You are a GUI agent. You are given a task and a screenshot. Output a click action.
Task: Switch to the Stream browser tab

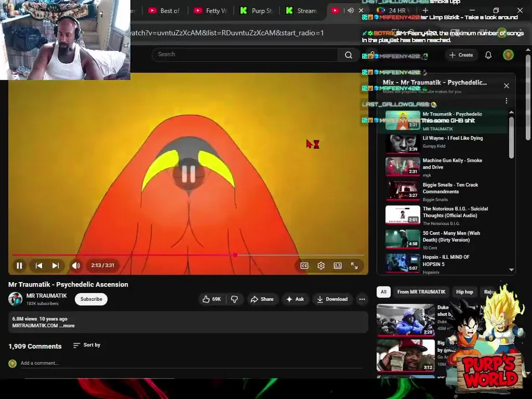[303, 11]
